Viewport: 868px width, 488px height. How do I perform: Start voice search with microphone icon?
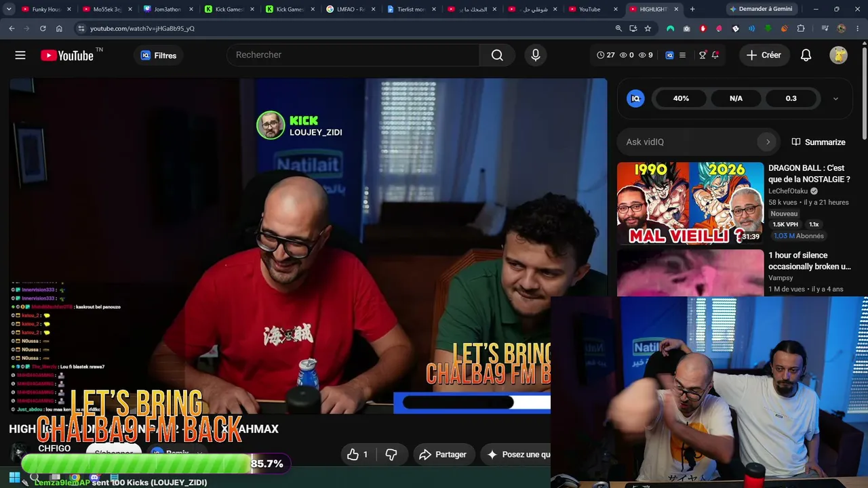pyautogui.click(x=536, y=55)
